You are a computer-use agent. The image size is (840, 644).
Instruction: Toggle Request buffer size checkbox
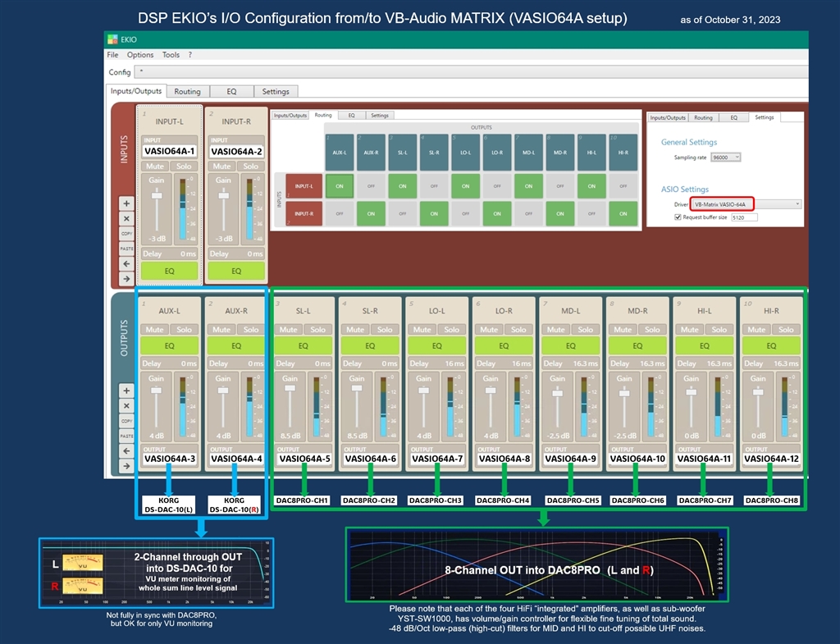[x=678, y=217]
